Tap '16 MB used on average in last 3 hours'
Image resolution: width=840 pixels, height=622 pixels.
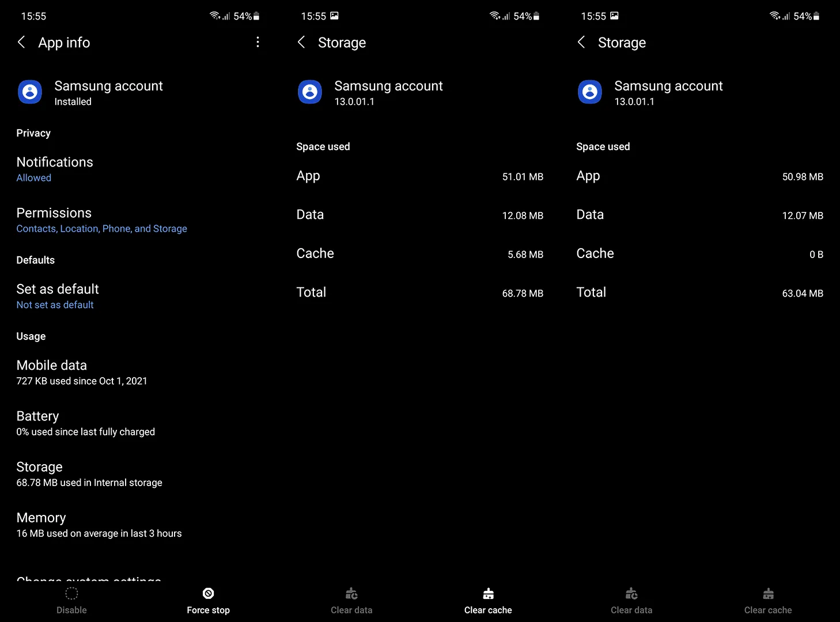click(x=99, y=533)
